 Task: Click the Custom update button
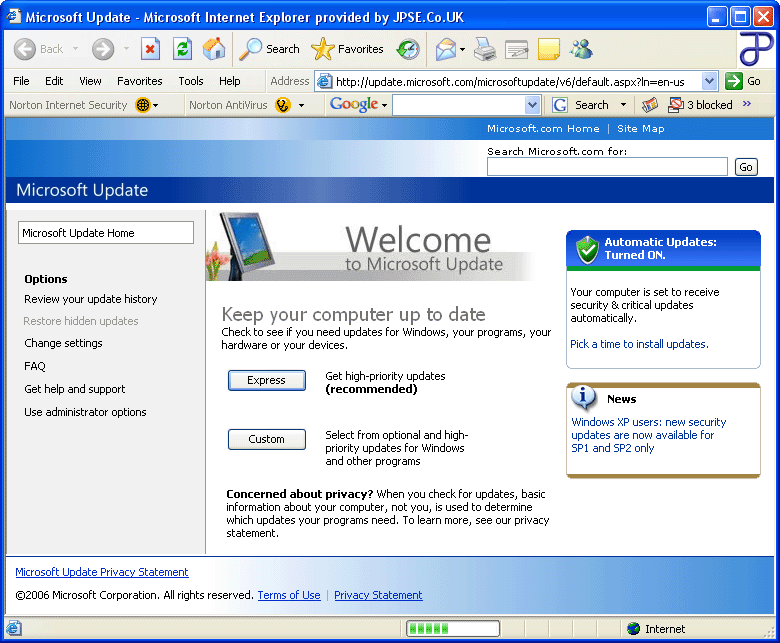[x=267, y=439]
